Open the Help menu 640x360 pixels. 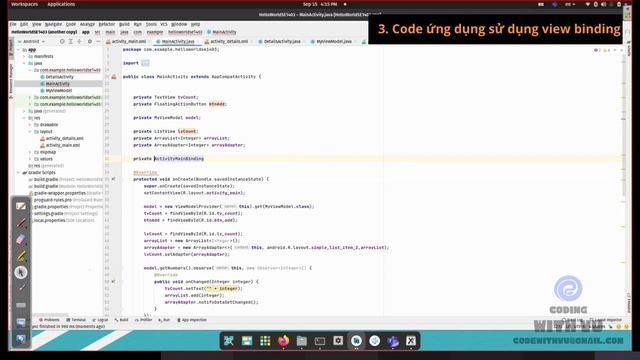click(196, 24)
